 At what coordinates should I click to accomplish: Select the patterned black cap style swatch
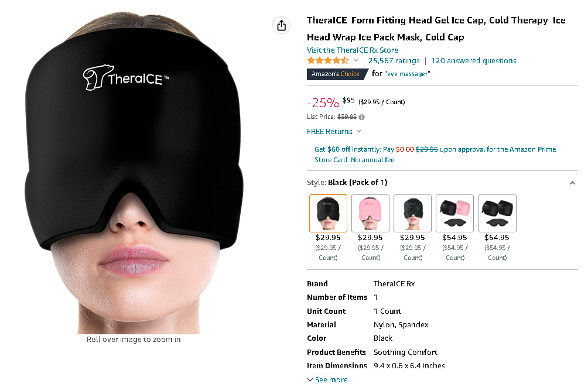(x=412, y=214)
